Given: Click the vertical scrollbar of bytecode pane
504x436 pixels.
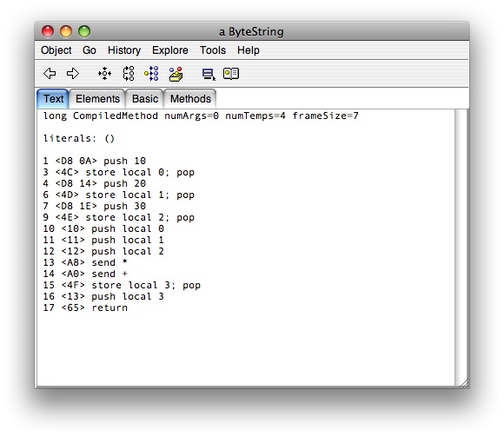Looking at the screenshot, I should click(x=461, y=248).
